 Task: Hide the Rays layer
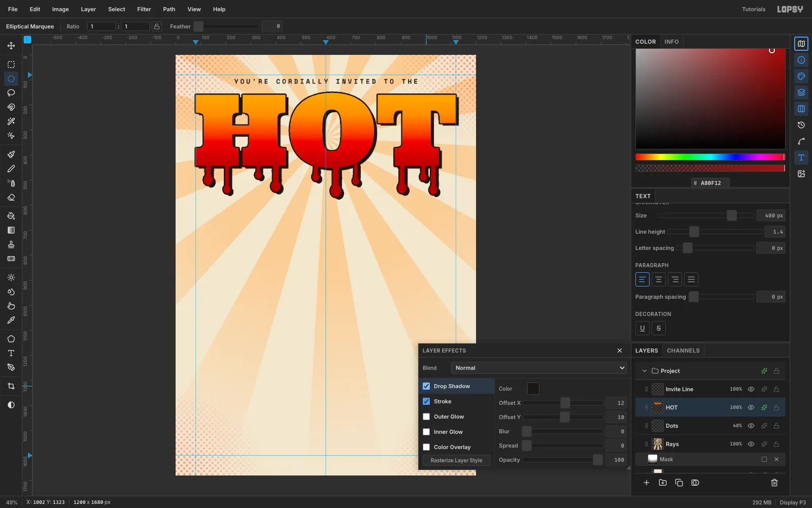[751, 444]
